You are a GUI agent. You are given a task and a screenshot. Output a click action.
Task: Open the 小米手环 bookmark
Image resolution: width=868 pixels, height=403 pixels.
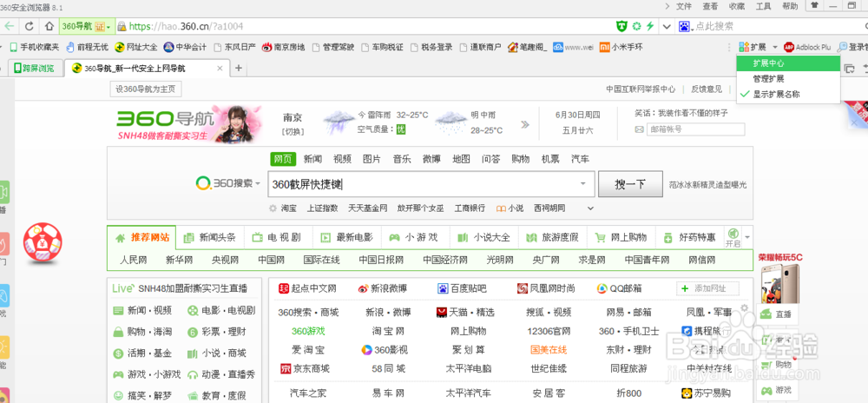(x=621, y=47)
